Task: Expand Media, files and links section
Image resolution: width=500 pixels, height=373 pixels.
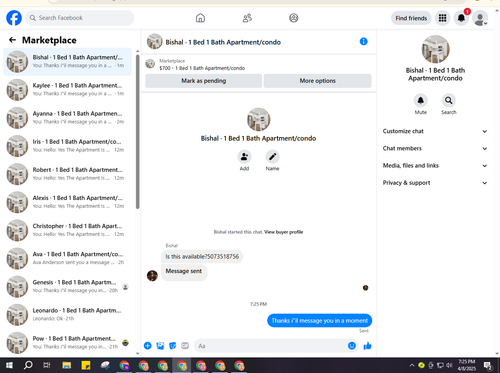Action: click(435, 165)
